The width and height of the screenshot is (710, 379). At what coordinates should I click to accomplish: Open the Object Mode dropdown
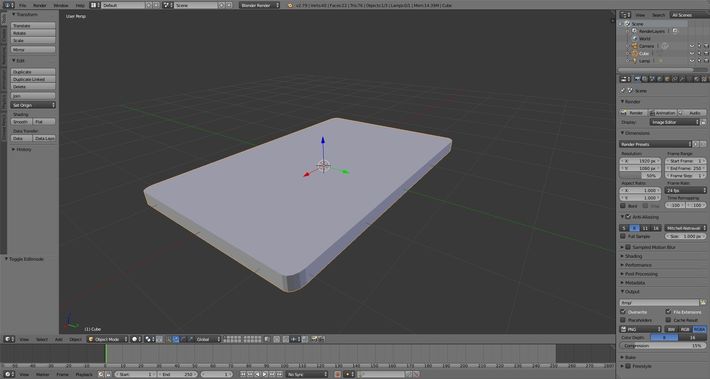[108, 339]
